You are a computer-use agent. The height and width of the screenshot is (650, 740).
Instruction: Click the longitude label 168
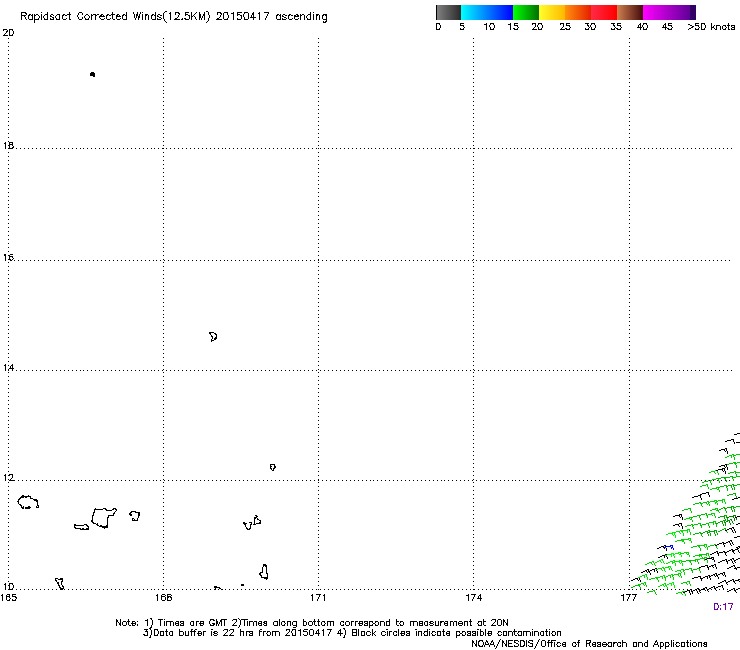pyautogui.click(x=164, y=598)
